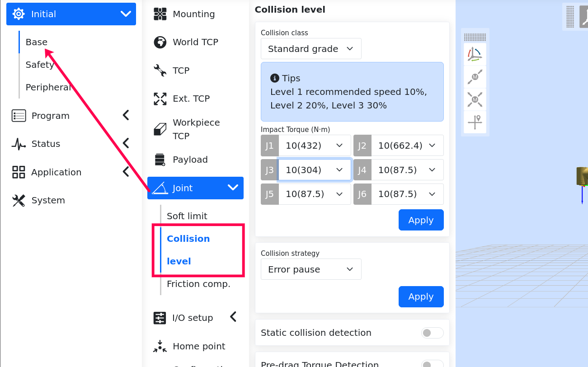Click the Home point icon
This screenshot has width=588, height=367.
(x=160, y=346)
